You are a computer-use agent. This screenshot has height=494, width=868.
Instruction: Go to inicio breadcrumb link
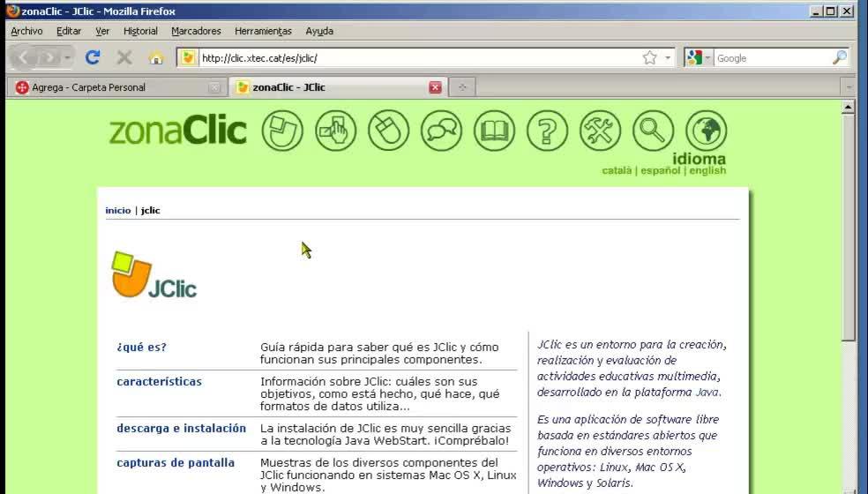(118, 211)
